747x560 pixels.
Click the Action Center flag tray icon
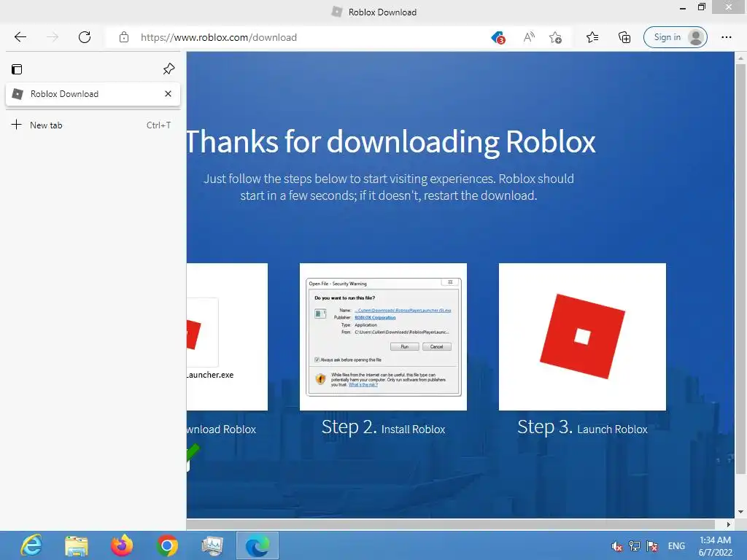[x=652, y=546]
